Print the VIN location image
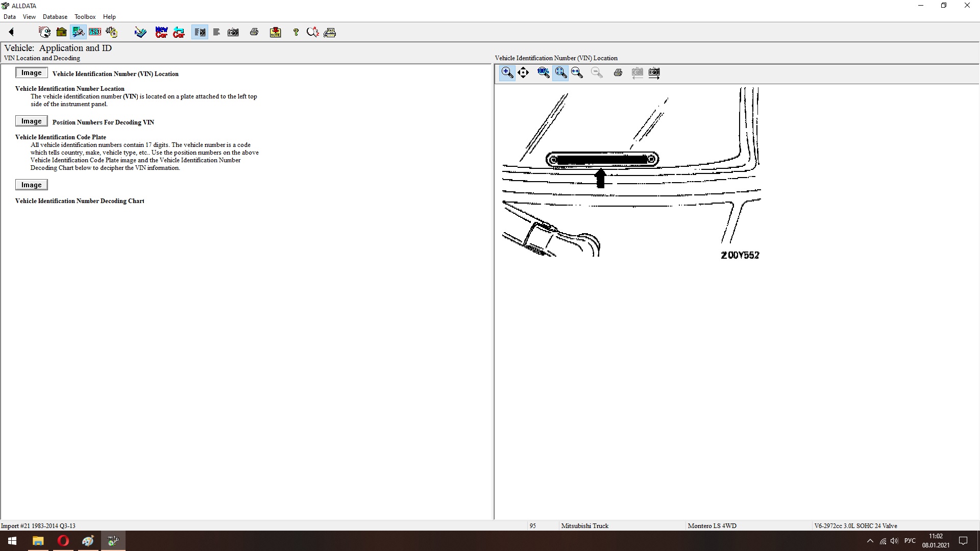 (x=618, y=72)
